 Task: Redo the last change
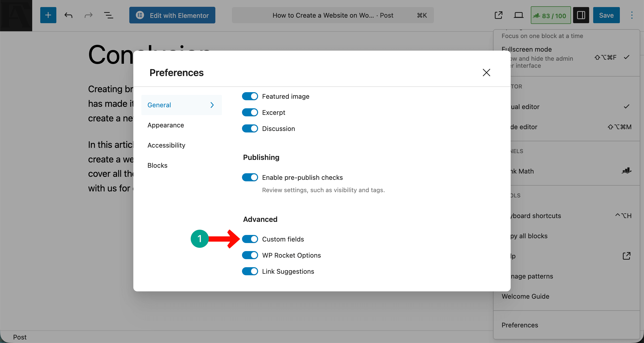click(x=89, y=15)
